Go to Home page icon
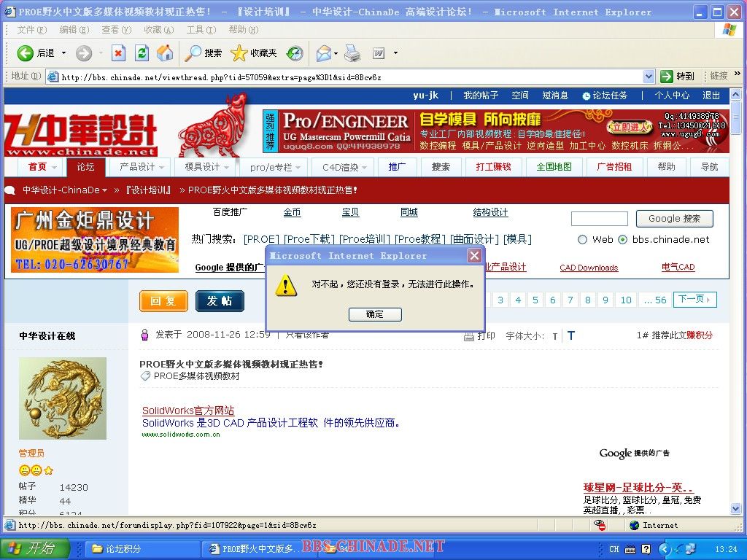The height and width of the screenshot is (560, 747). point(165,52)
